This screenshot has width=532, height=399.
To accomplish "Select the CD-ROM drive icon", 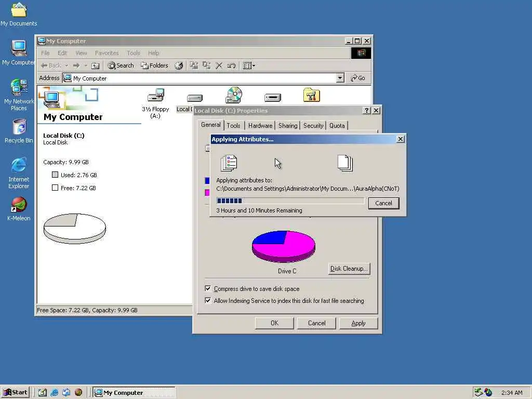I will (x=234, y=95).
